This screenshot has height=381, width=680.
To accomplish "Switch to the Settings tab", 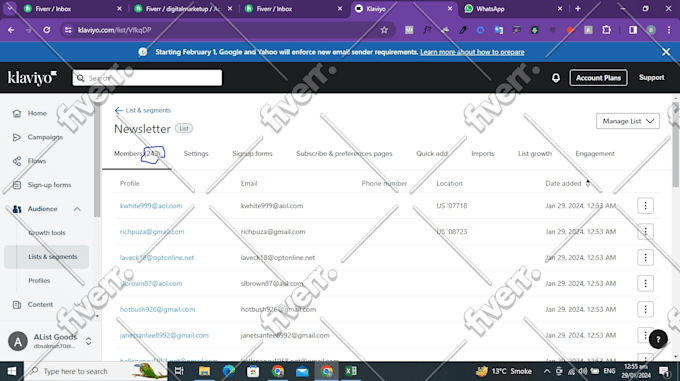I will point(196,153).
